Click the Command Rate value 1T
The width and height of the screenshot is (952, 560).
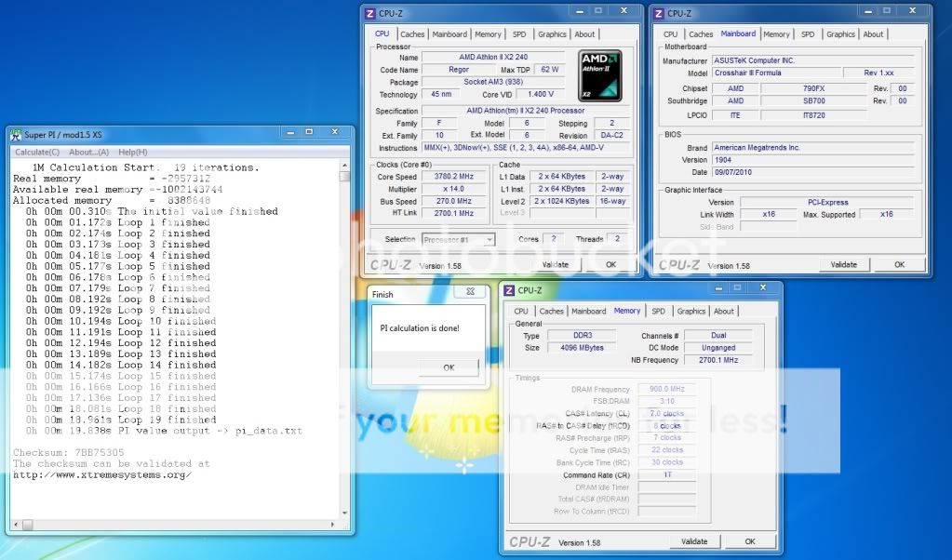tap(666, 475)
